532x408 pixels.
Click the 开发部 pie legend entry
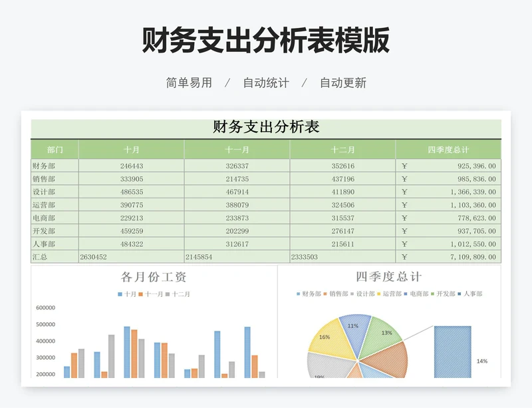click(x=443, y=294)
